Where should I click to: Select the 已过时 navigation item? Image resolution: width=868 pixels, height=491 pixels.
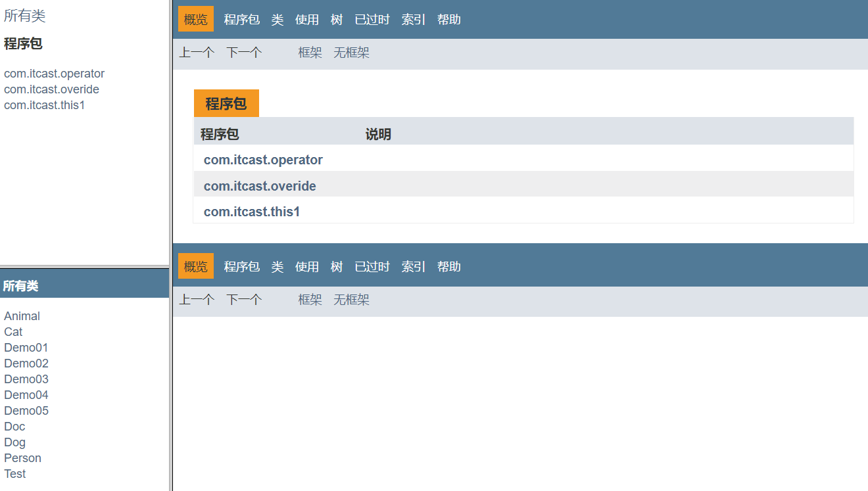[372, 19]
